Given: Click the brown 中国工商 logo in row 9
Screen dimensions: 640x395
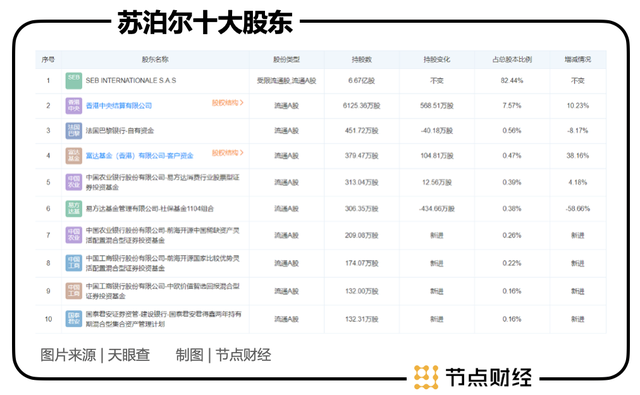Looking at the screenshot, I should coord(74,291).
